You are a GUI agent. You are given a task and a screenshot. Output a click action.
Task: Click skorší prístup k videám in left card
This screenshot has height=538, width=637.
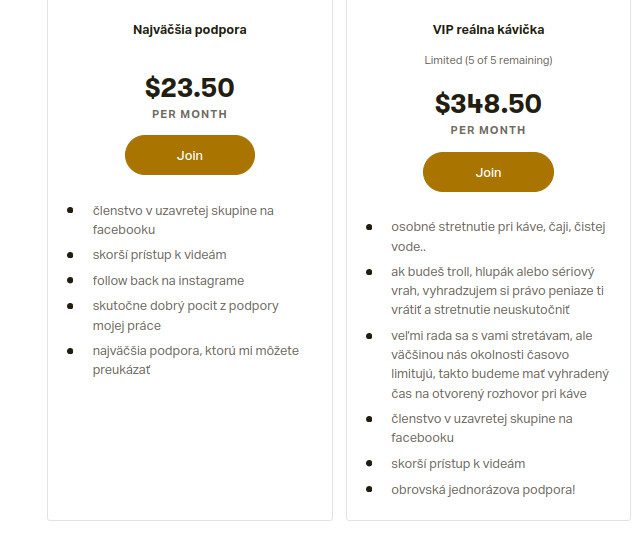coord(159,255)
